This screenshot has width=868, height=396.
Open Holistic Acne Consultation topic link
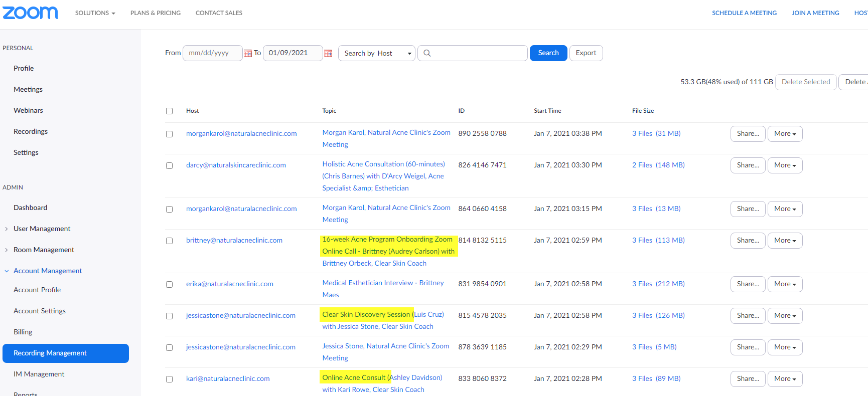[384, 176]
